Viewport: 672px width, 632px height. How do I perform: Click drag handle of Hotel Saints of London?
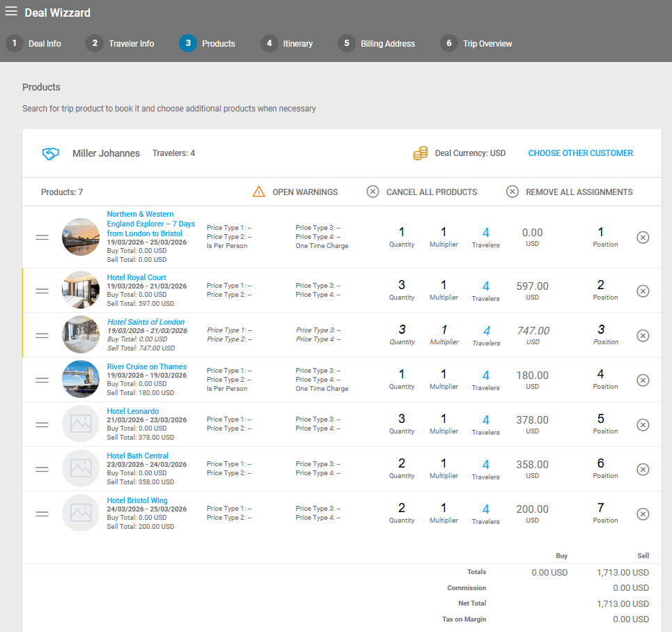click(x=42, y=335)
